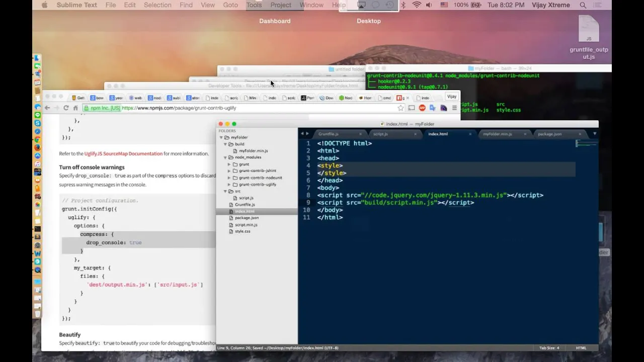This screenshot has width=644, height=362.
Task: Open the Chrome hamburger menu
Action: 454,108
